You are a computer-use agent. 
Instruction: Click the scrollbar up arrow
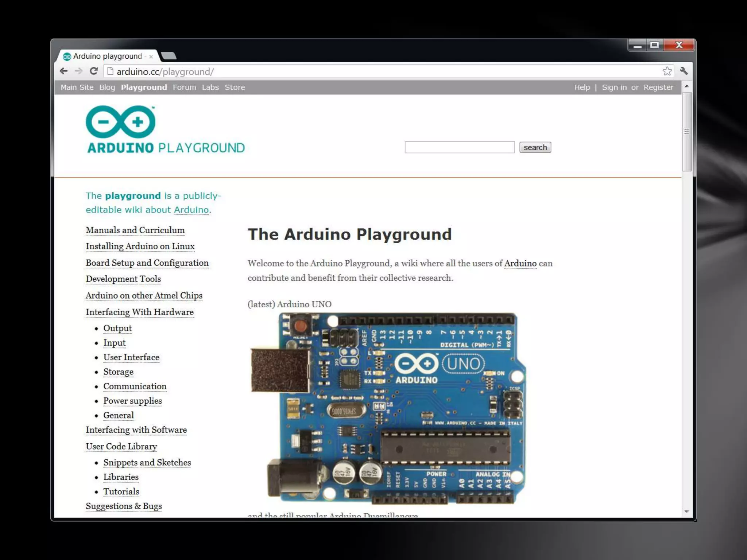pyautogui.click(x=687, y=86)
